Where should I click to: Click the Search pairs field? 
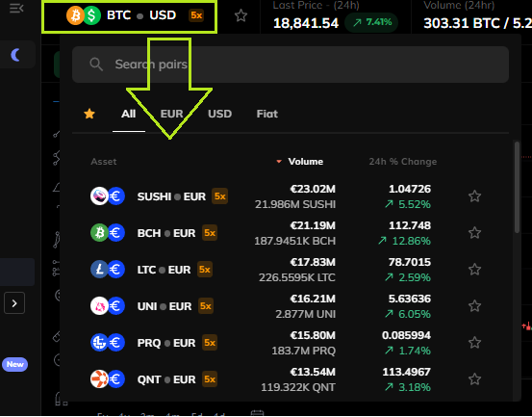[291, 65]
